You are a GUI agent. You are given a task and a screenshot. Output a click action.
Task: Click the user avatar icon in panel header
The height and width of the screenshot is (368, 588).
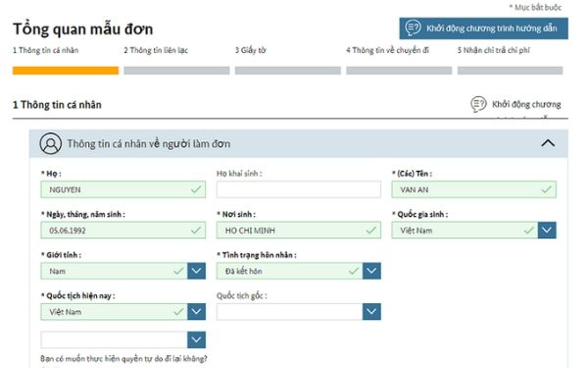click(x=51, y=143)
